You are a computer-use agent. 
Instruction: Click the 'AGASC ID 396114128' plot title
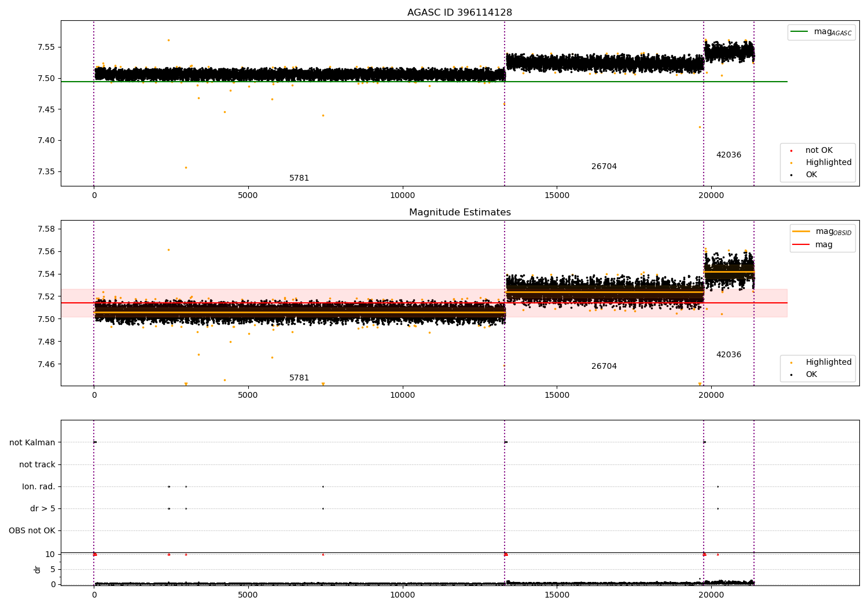[x=459, y=13]
